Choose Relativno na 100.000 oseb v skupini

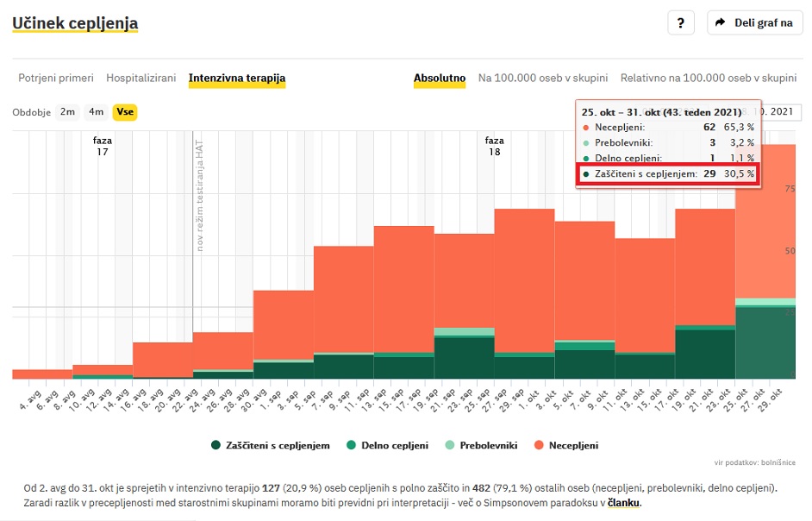(x=709, y=78)
